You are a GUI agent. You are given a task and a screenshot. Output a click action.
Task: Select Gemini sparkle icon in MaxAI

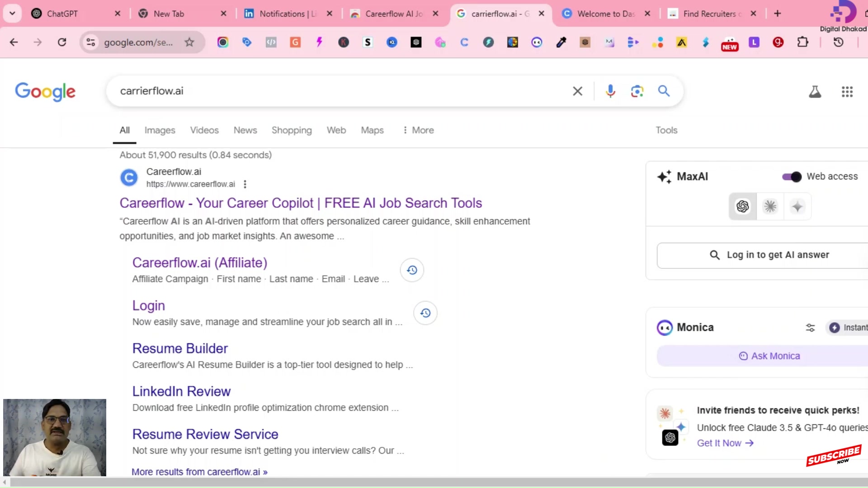(x=797, y=206)
